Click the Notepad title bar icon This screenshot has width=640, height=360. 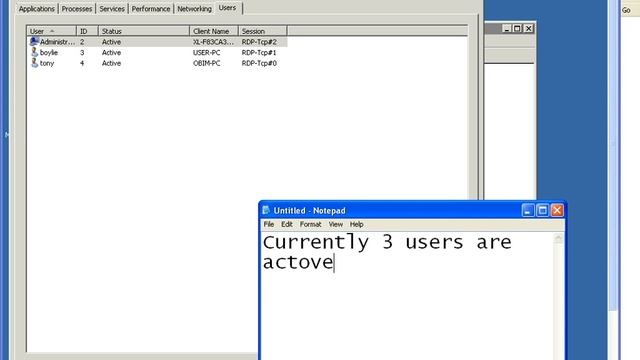pyautogui.click(x=266, y=210)
